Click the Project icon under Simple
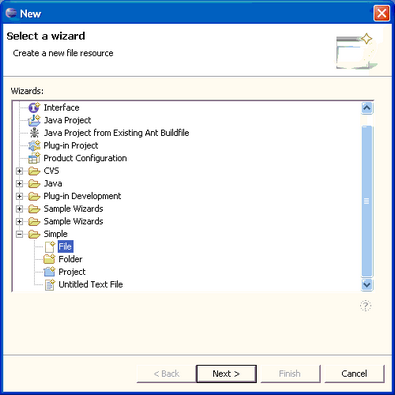The image size is (395, 395). pyautogui.click(x=49, y=272)
